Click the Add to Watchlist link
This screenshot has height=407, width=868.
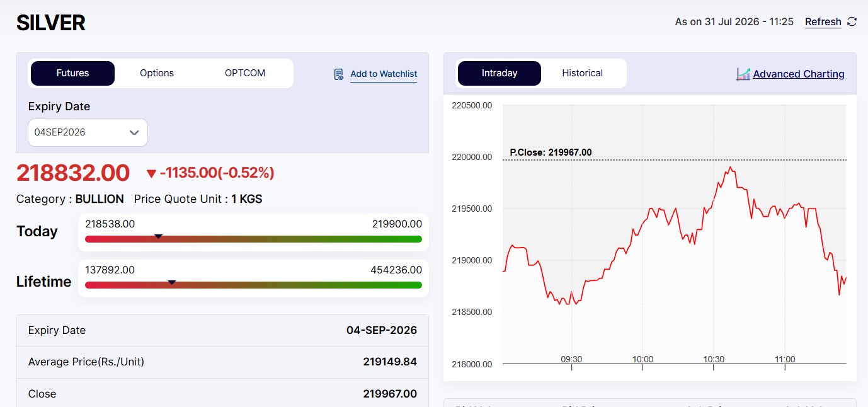tap(384, 74)
